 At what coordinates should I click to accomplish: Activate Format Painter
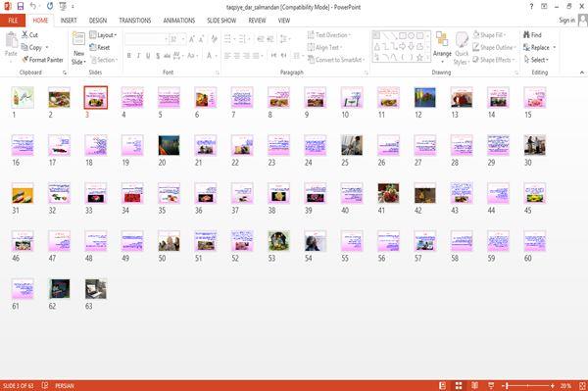(x=42, y=60)
